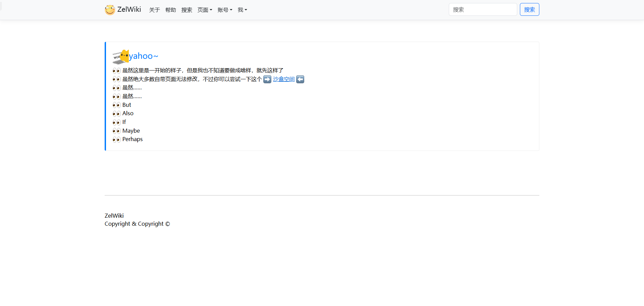The image size is (644, 306).
Task: Focus the 搜索 text input field
Action: (482, 9)
